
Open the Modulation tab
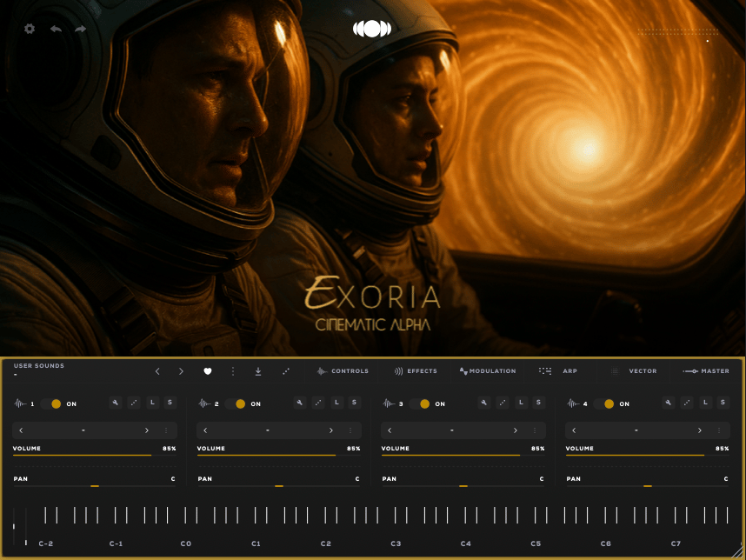[x=488, y=371]
